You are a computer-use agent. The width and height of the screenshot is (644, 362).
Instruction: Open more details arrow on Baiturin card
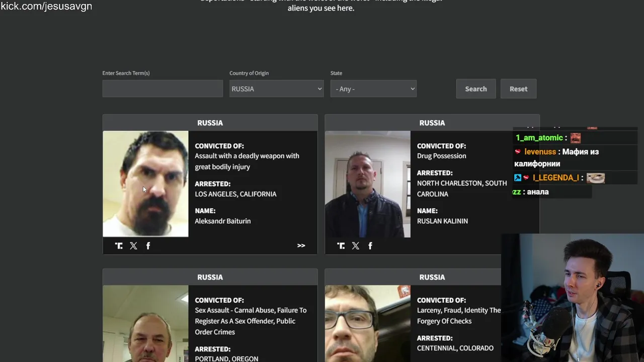point(301,245)
